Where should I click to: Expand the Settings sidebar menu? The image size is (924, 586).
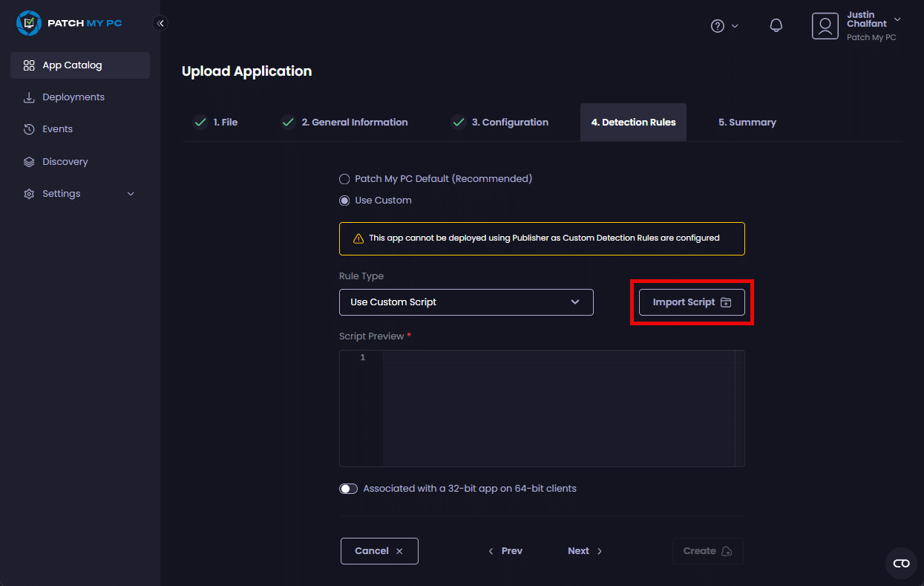click(x=79, y=194)
